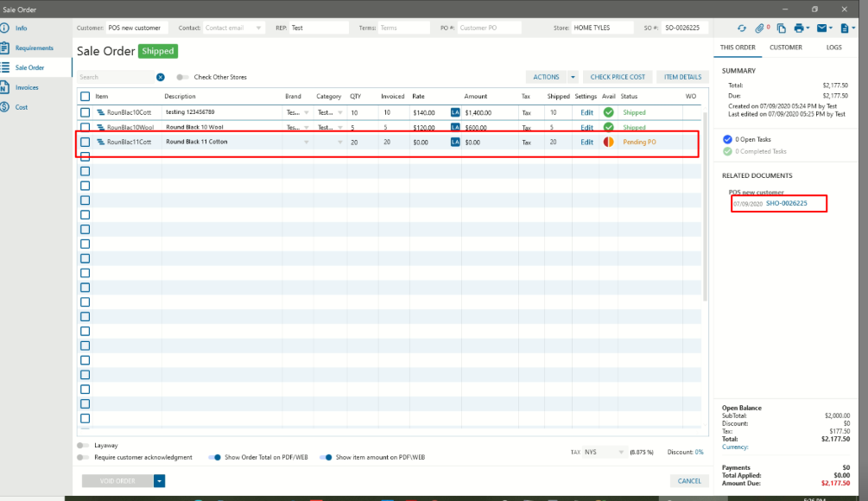Click the item grid vertical scrollbar

coord(705,206)
